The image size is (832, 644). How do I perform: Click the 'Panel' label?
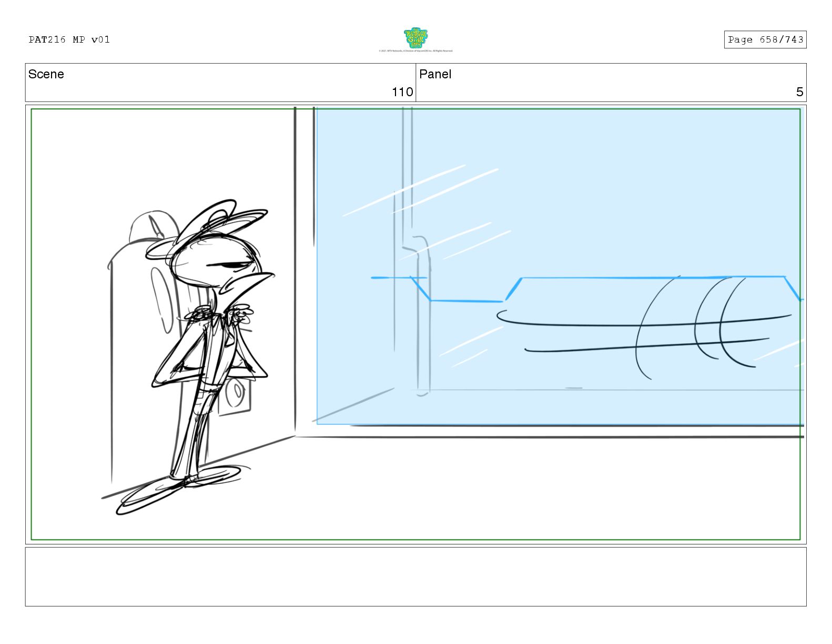pyautogui.click(x=435, y=74)
